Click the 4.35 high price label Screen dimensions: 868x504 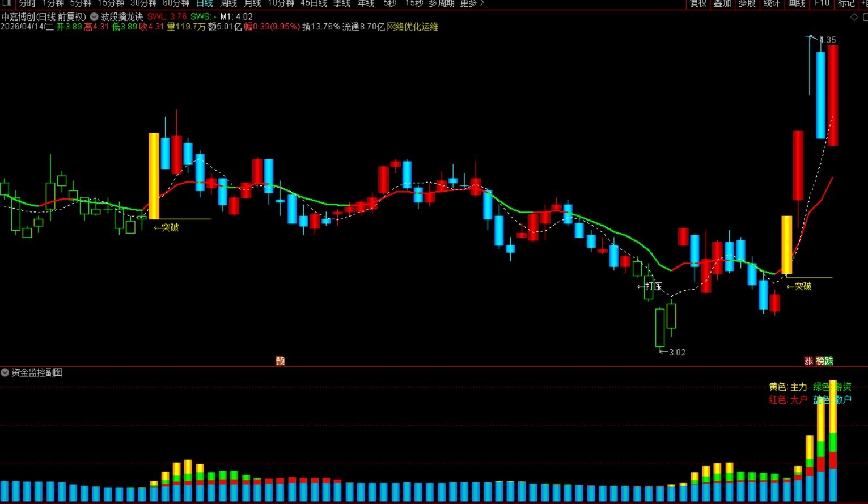[827, 40]
